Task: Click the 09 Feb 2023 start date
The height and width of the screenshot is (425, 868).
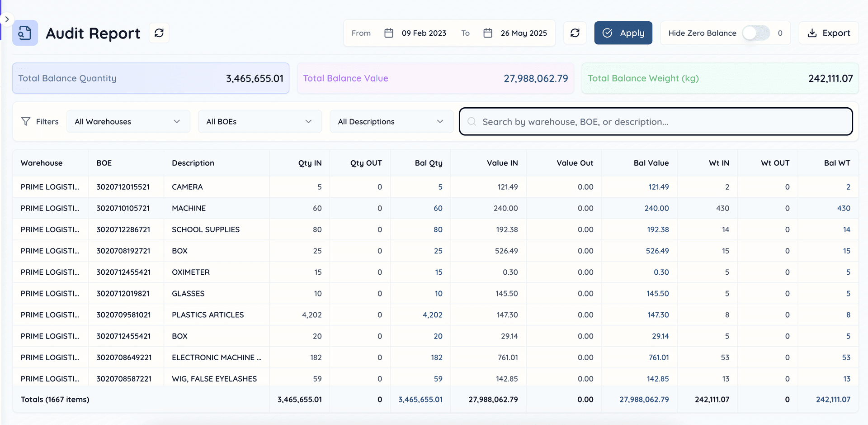Action: point(424,33)
